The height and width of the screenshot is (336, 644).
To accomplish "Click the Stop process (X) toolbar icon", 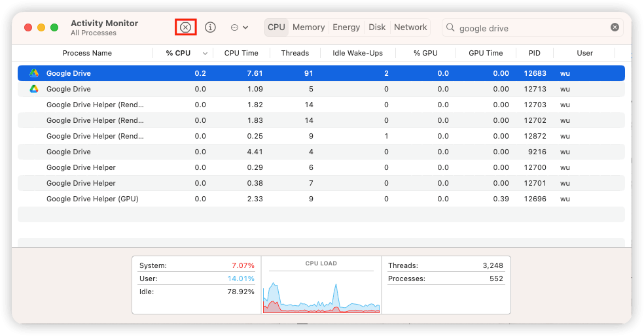I will pos(186,27).
